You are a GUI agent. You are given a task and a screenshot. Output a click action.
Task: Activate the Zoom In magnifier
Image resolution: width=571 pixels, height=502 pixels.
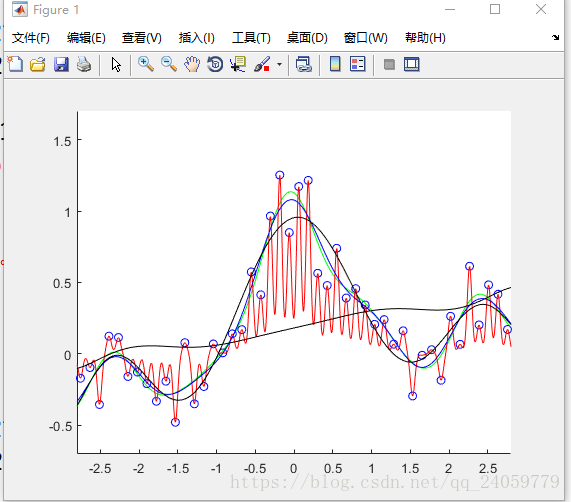click(146, 64)
